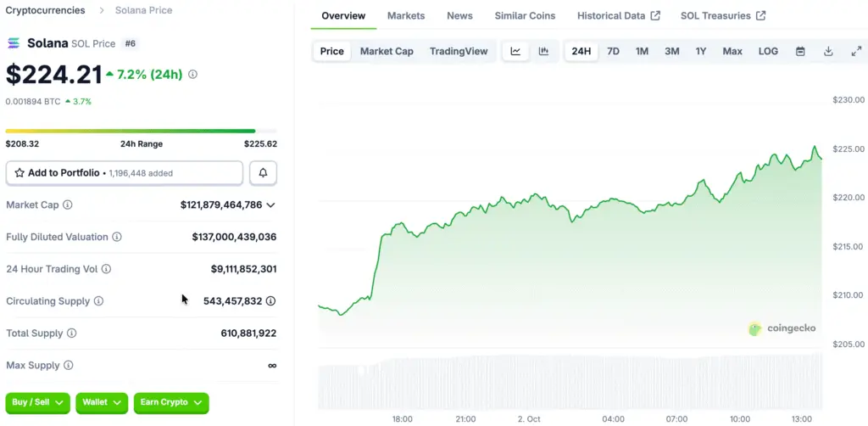Click Add to Portfolio button
868x426 pixels.
pos(125,173)
